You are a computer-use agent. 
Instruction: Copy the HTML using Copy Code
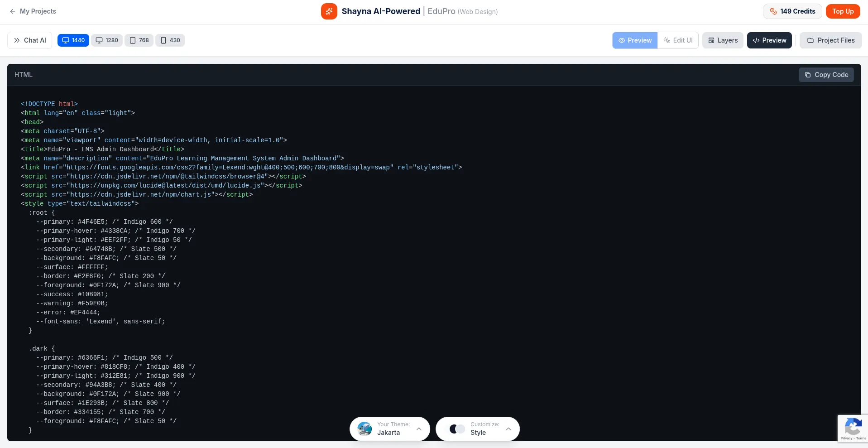coord(826,75)
